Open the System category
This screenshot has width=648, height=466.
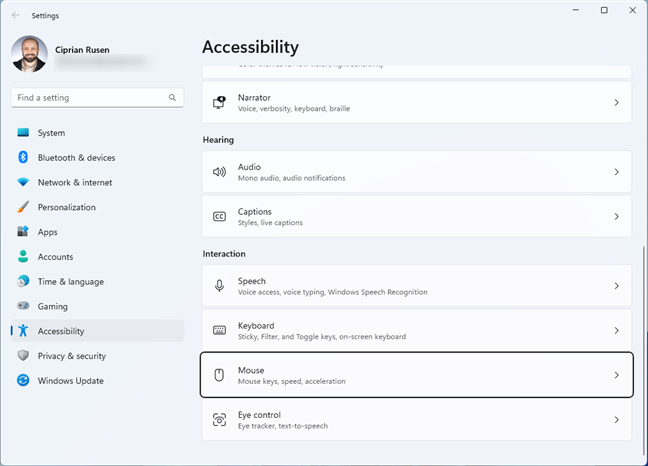(97, 133)
